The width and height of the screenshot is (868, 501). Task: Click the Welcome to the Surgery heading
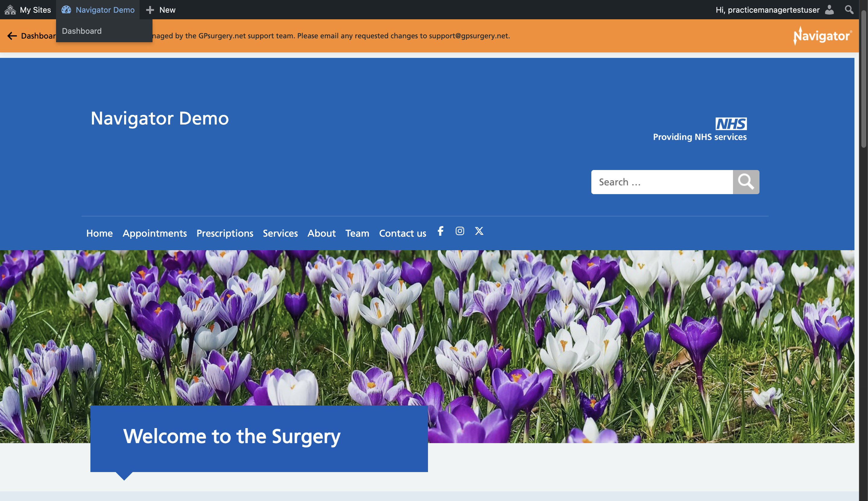point(232,436)
